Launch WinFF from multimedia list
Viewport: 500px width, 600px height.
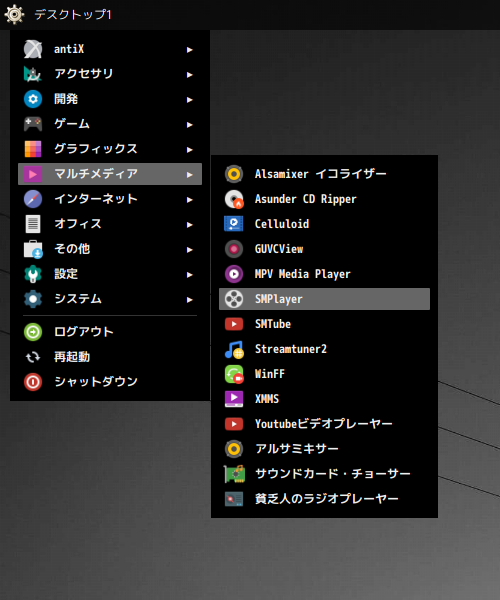[x=324, y=374]
